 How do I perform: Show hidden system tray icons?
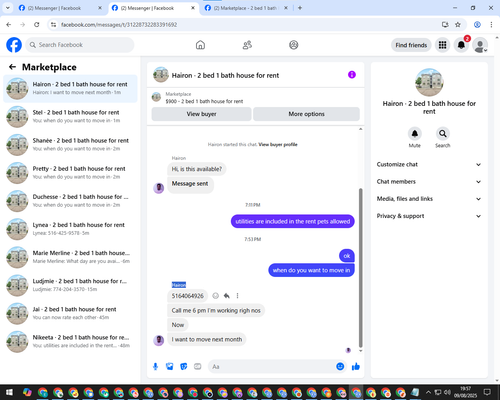(428, 392)
